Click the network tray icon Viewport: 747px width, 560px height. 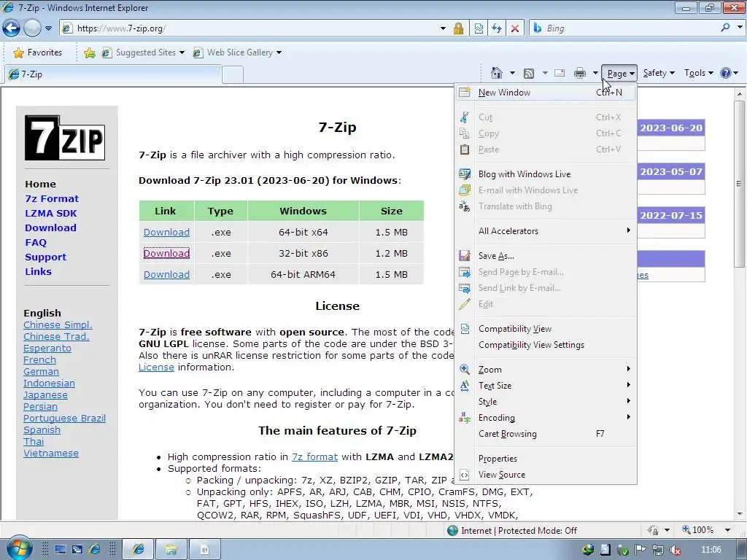tap(657, 550)
